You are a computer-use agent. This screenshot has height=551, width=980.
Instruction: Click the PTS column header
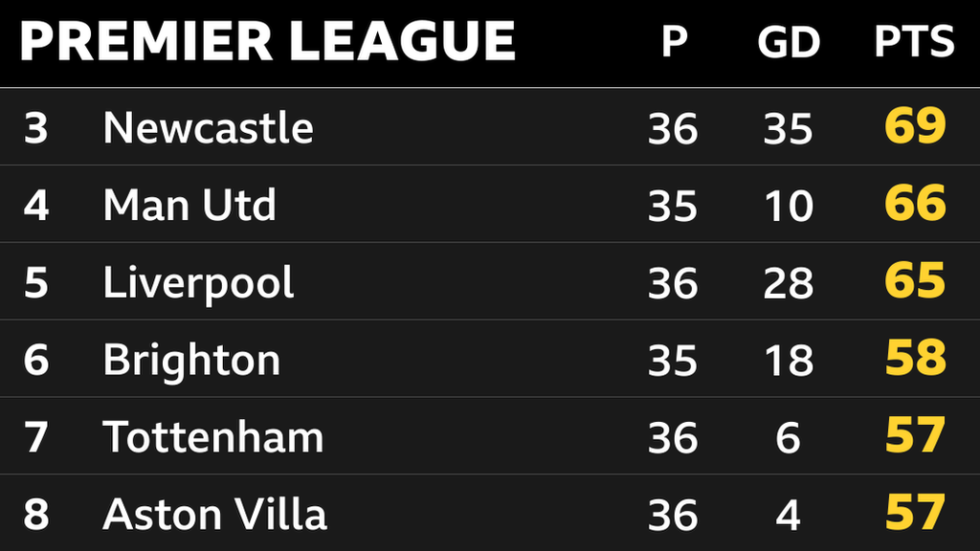914,42
